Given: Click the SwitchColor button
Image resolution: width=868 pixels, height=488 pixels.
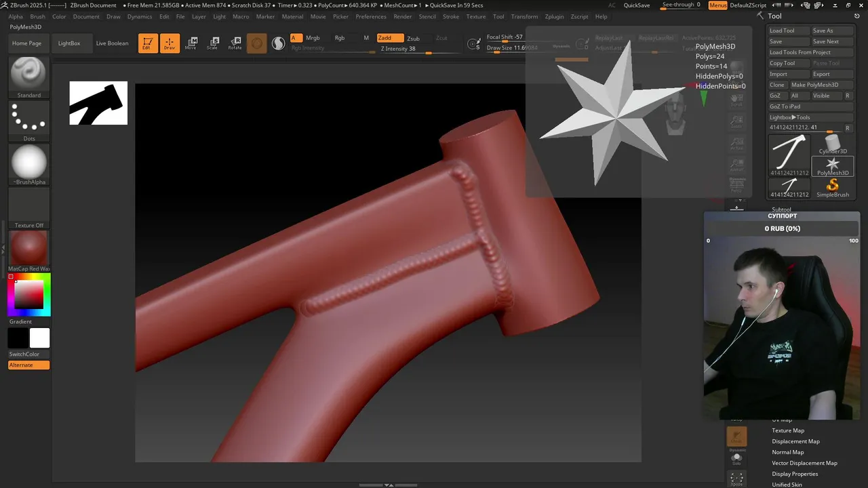Looking at the screenshot, I should point(28,354).
